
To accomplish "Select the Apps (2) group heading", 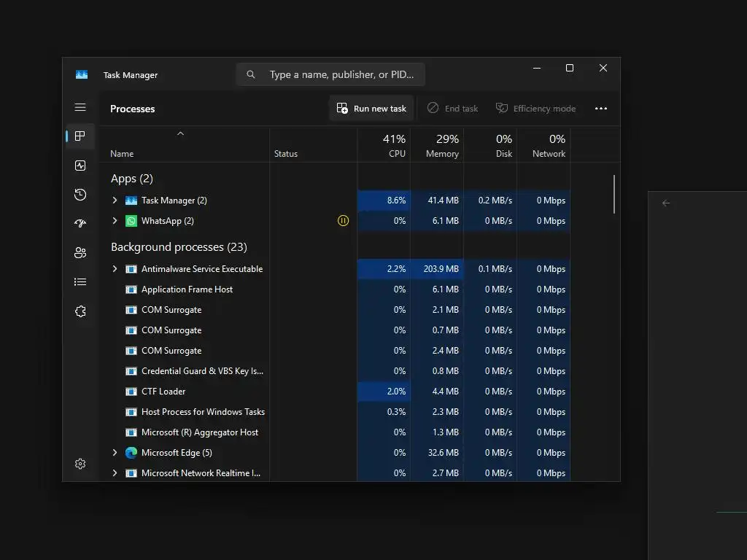I will [132, 179].
